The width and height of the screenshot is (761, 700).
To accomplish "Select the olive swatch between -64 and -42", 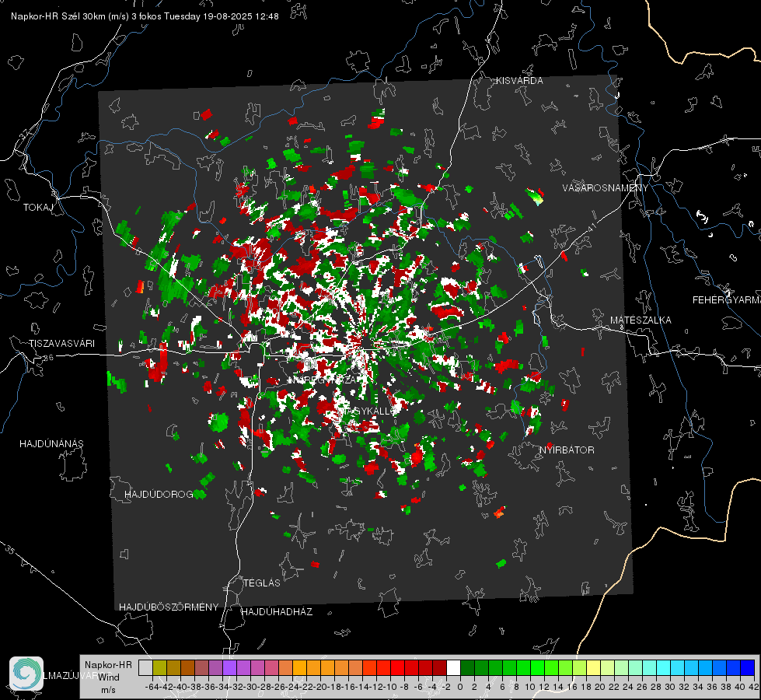I will (x=159, y=667).
